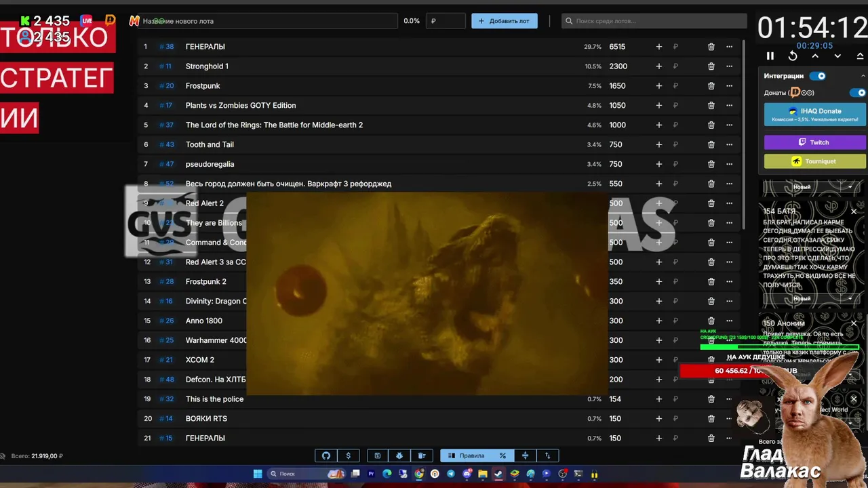The width and height of the screenshot is (868, 488).
Task: Open Google Chrome from the taskbar
Action: 419,474
